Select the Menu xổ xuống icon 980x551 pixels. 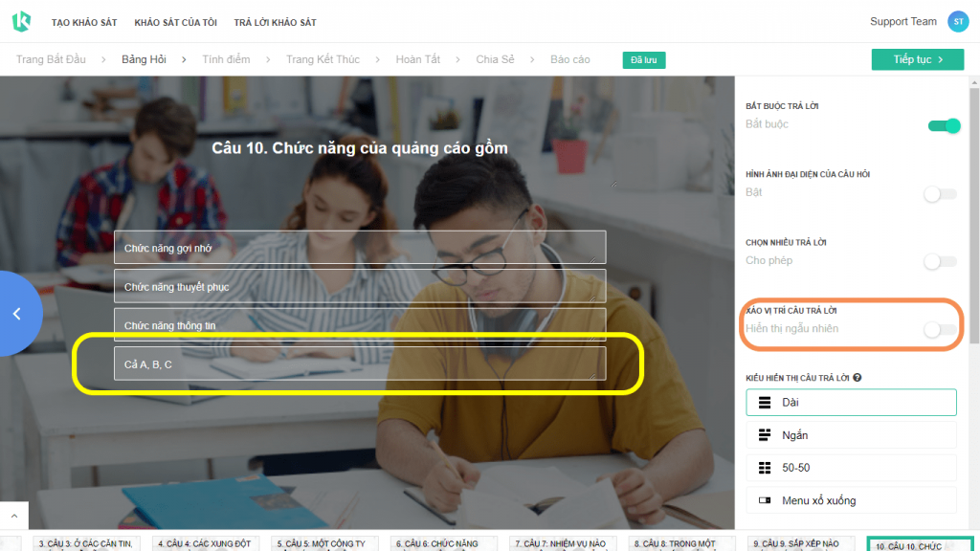[x=765, y=500]
